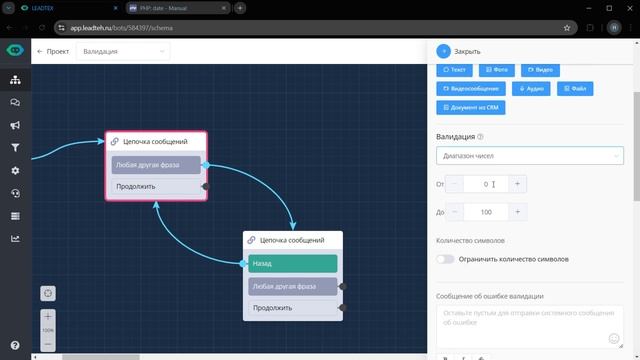The image size is (640, 360).
Task: Toggle limit character count switch
Action: point(445,259)
